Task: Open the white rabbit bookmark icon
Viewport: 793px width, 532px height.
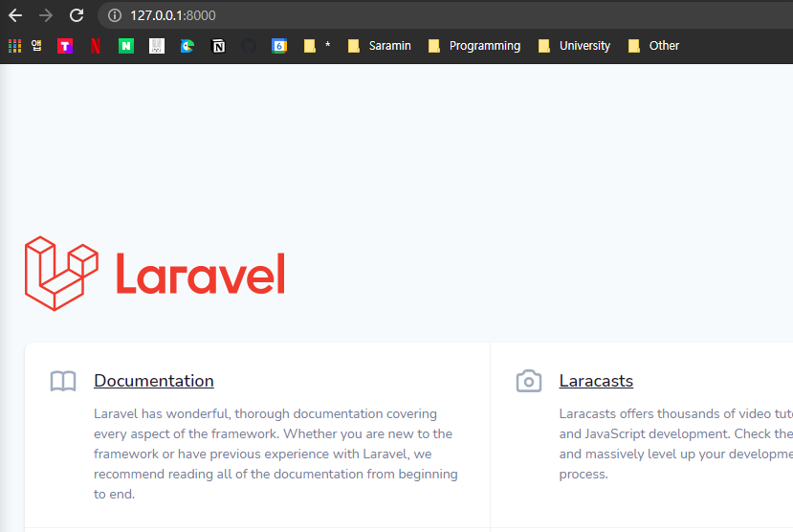Action: 157,46
